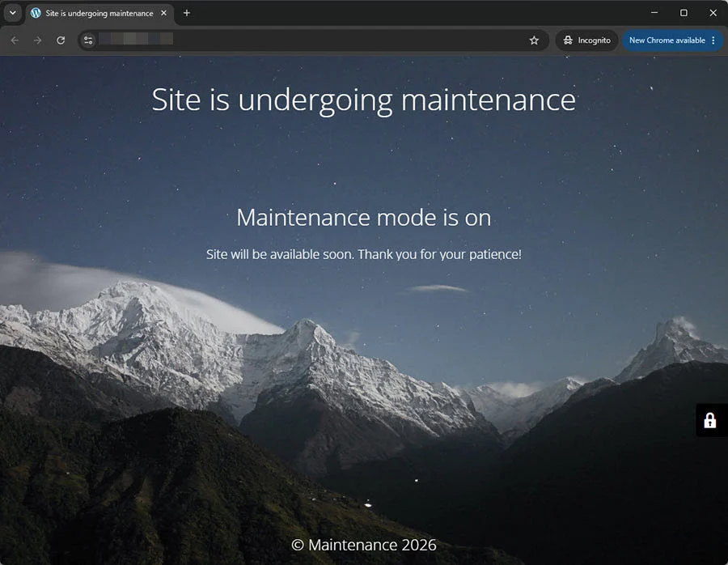
Task: Click the padlock login icon on page
Action: [710, 420]
